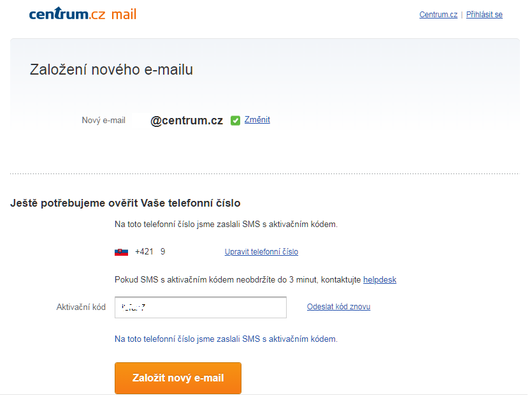The height and width of the screenshot is (405, 532).
Task: Open the helpdesk link
Action: tap(380, 280)
